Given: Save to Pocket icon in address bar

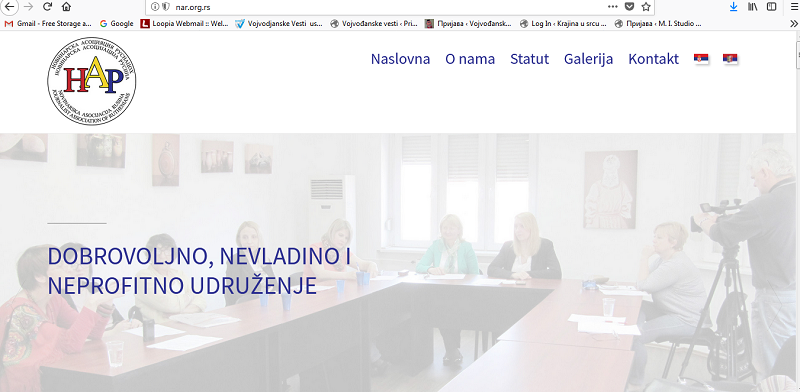Looking at the screenshot, I should coord(630,7).
